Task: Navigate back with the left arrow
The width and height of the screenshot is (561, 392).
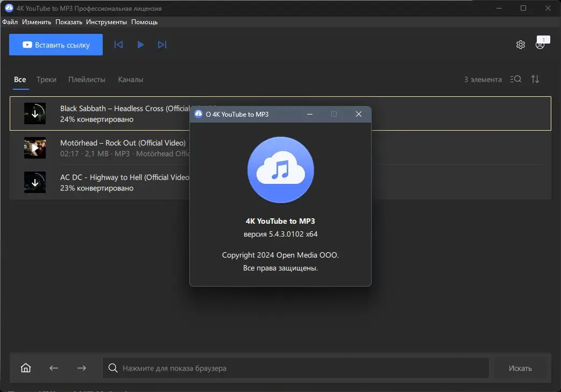Action: point(54,368)
